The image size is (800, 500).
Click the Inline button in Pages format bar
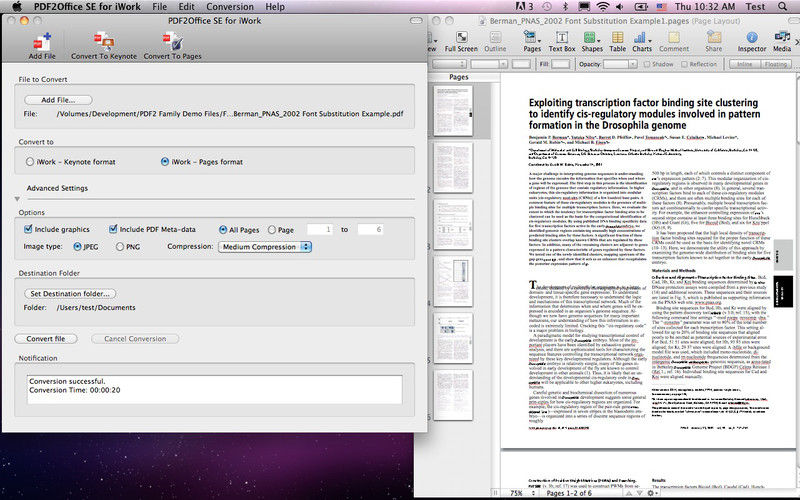click(x=744, y=64)
